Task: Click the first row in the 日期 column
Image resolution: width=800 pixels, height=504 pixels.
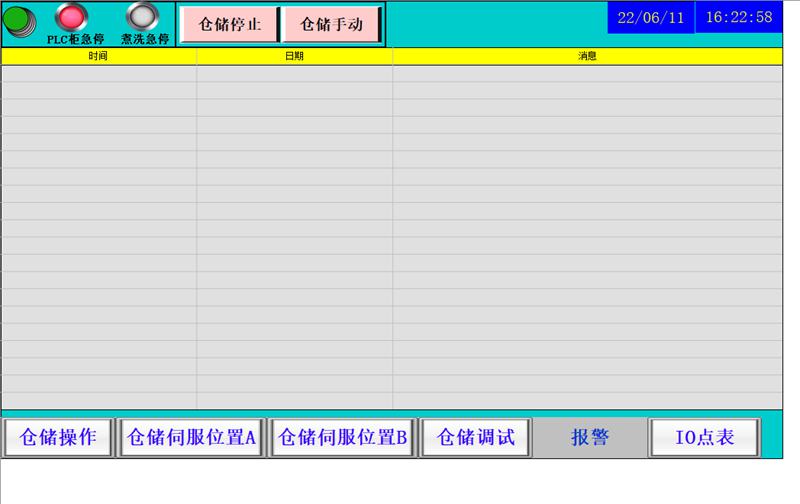Action: click(294, 73)
